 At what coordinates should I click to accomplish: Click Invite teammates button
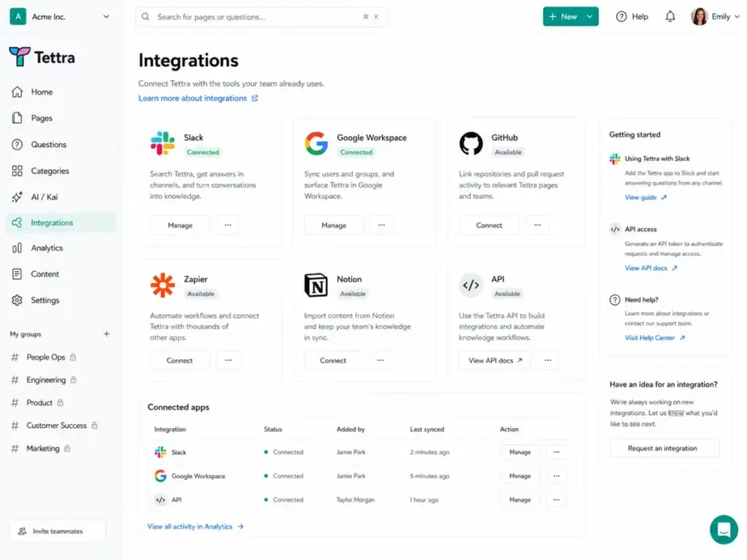[x=58, y=531]
